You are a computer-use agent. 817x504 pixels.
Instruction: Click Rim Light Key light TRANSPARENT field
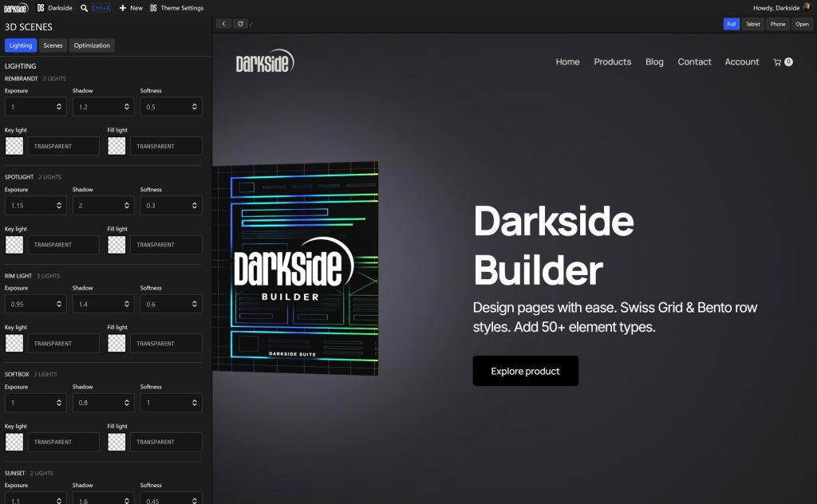63,343
